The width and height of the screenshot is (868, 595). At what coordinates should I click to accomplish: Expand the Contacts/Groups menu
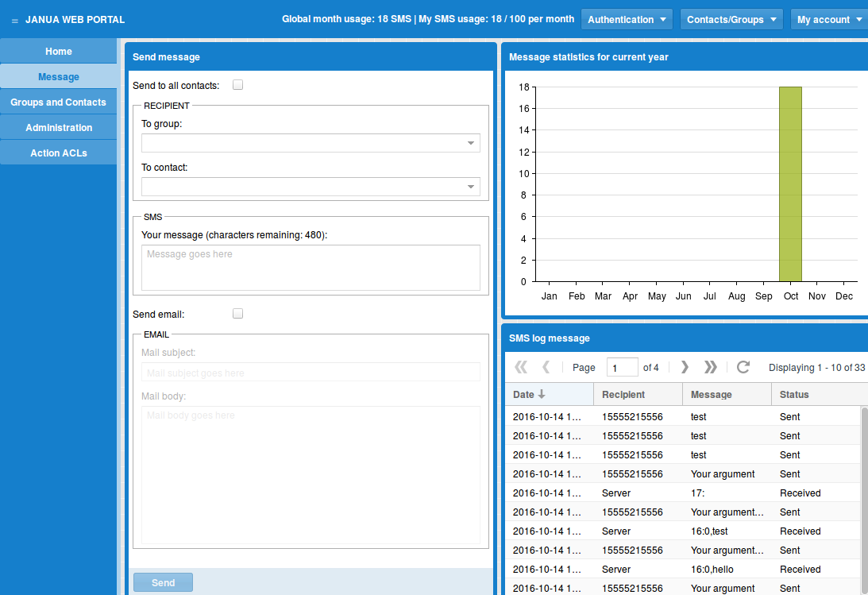click(731, 19)
